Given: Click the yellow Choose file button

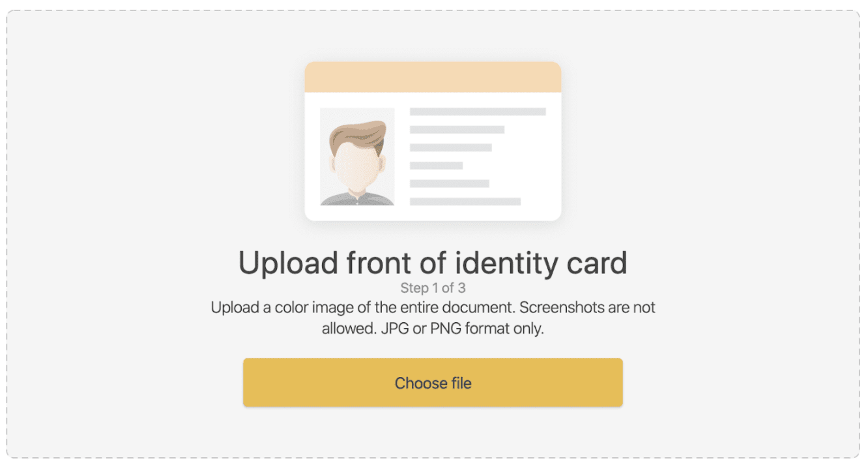Looking at the screenshot, I should coord(433,382).
